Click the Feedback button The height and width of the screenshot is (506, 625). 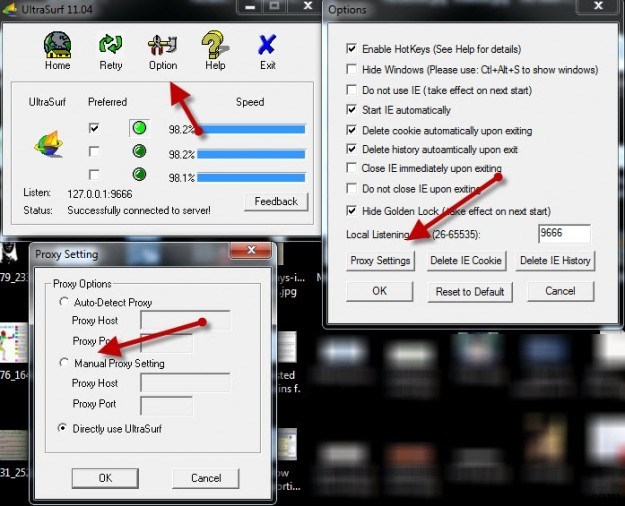click(276, 201)
